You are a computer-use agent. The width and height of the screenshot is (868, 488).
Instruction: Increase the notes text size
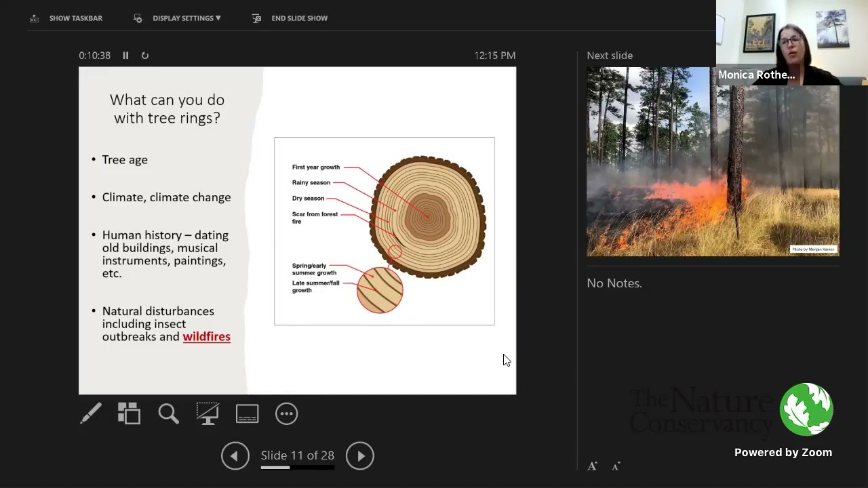[592, 466]
